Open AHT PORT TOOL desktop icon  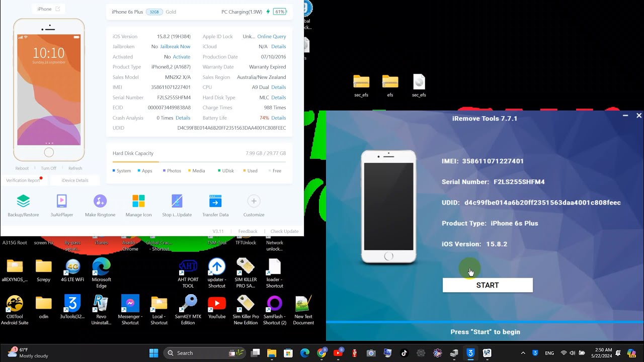tap(188, 273)
